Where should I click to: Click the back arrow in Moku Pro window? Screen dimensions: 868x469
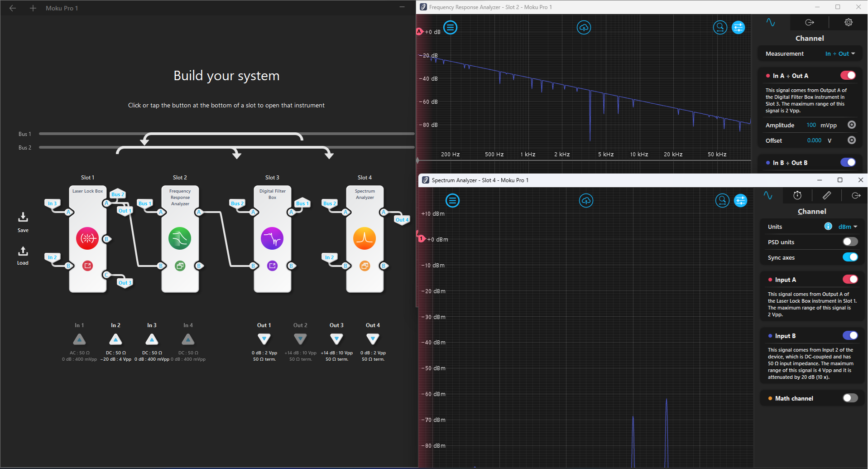(13, 8)
